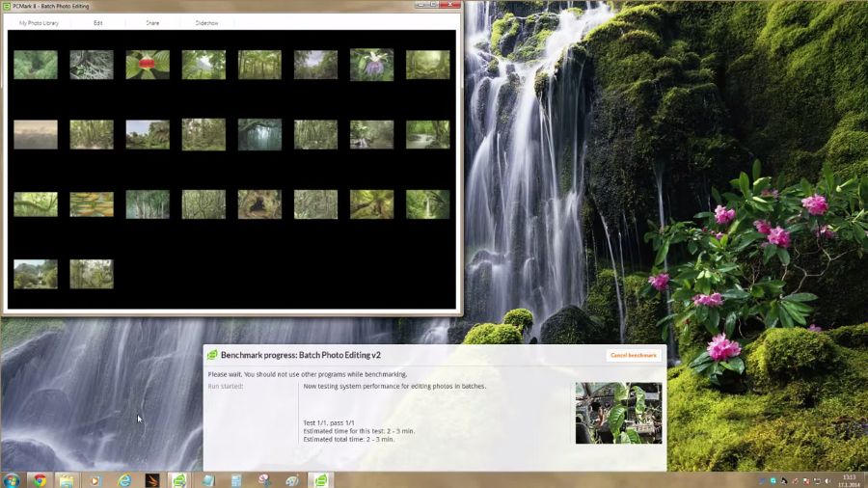Screen dimensions: 868x488
Task: Launch Google Chrome from the taskbar
Action: 39,479
